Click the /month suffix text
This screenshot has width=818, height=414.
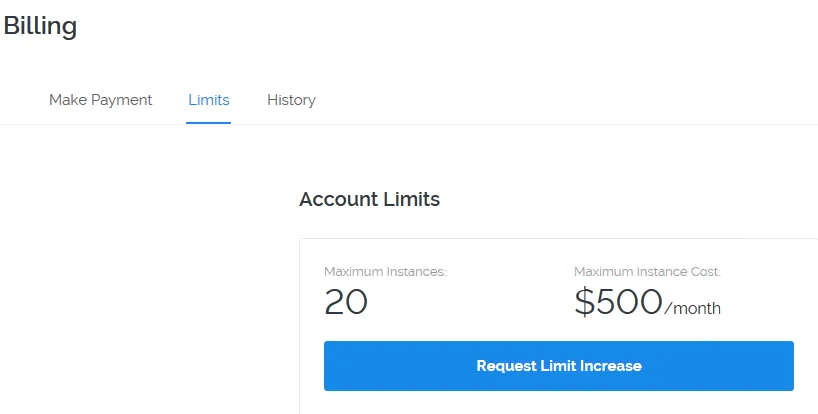[692, 308]
